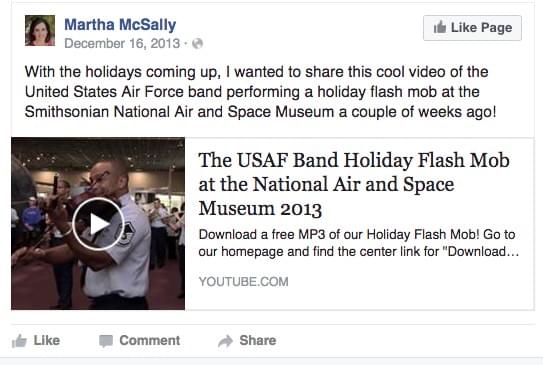Click the play button on video thumbnail
The height and width of the screenshot is (365, 543).
[98, 224]
